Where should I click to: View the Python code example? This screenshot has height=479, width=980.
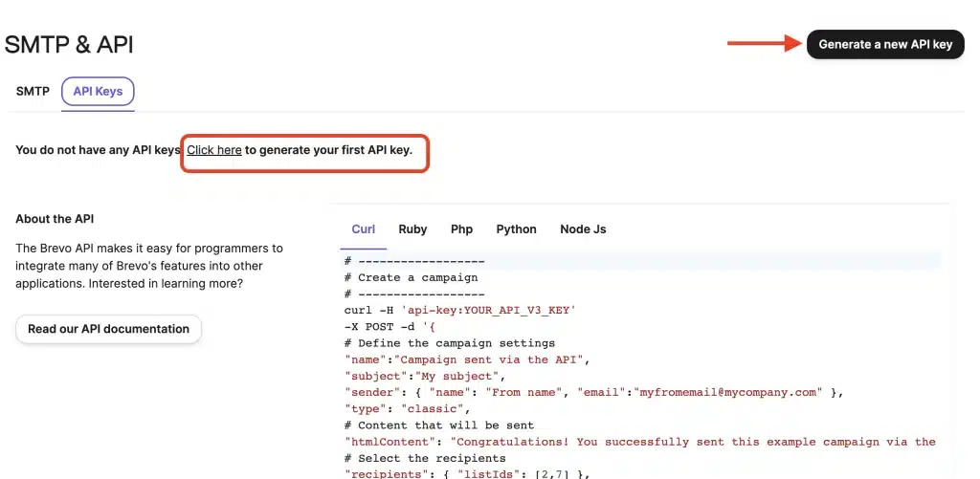click(516, 229)
